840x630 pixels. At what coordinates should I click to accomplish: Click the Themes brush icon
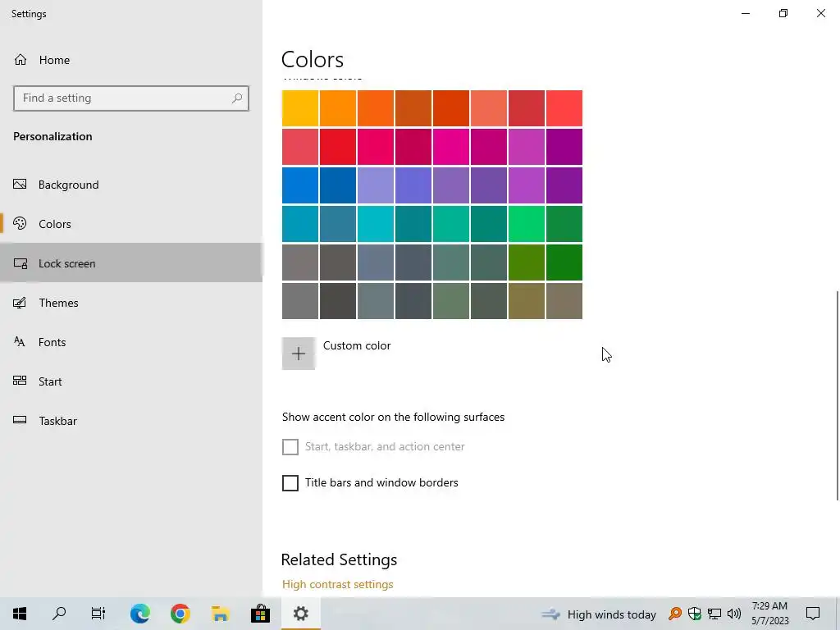click(x=20, y=303)
